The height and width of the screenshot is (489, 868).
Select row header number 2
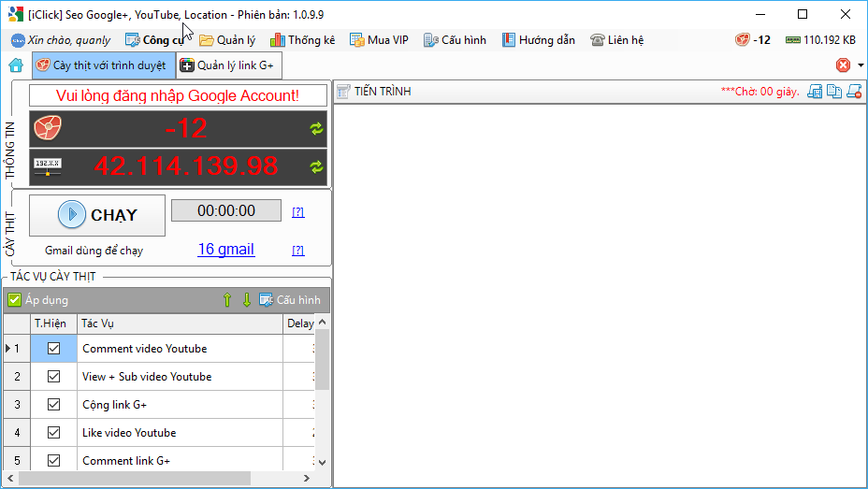[x=17, y=377]
